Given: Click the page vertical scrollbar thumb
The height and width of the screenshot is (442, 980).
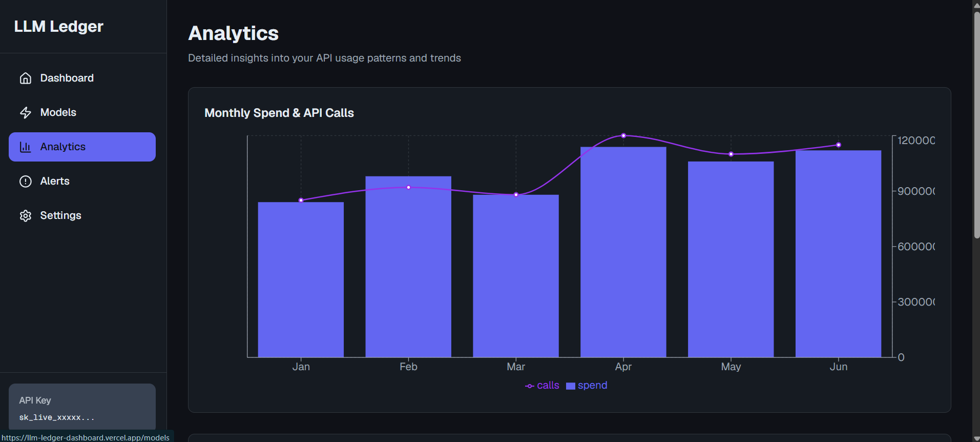Looking at the screenshot, I should pyautogui.click(x=976, y=125).
